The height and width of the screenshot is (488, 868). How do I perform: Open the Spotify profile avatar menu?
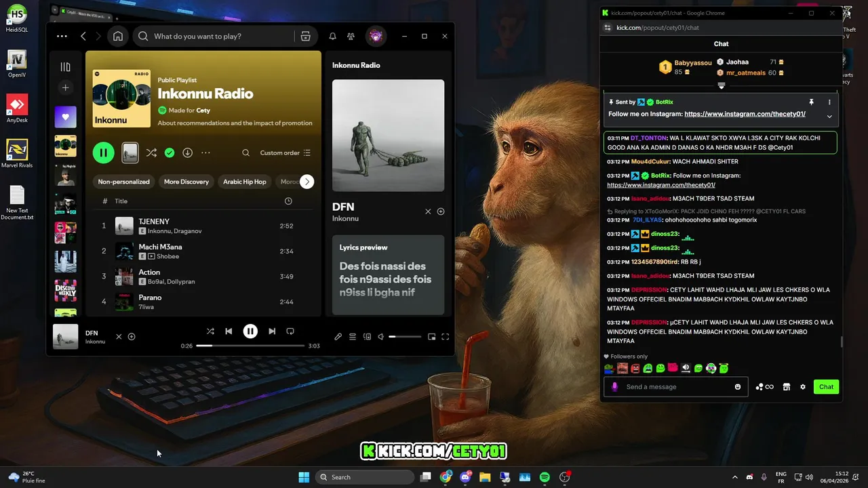(376, 36)
